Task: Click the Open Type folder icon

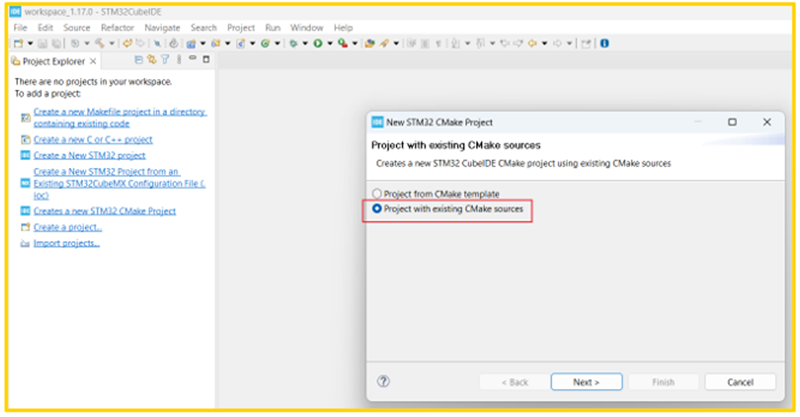Action: point(370,43)
